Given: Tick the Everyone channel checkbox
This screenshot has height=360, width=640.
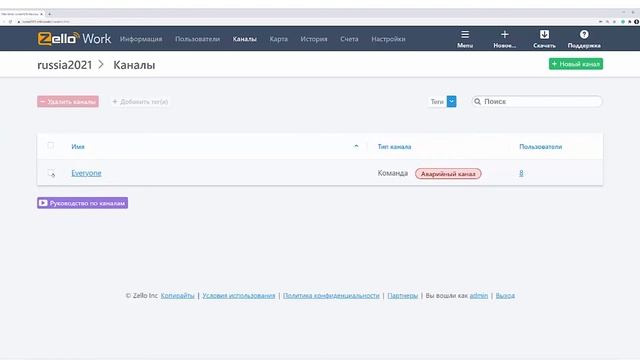Looking at the screenshot, I should [x=51, y=173].
